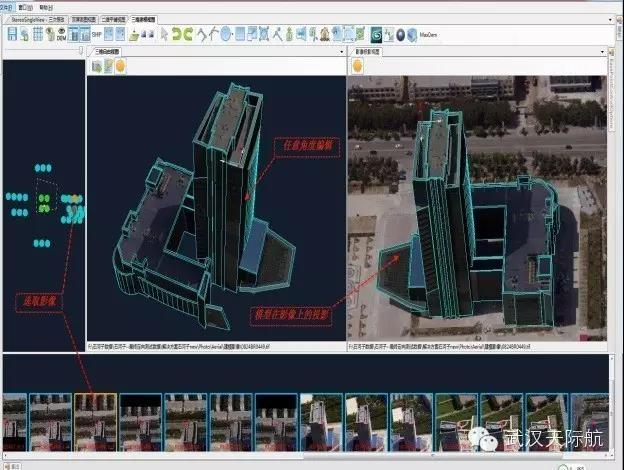Click the green undo arrow icon

[175, 34]
